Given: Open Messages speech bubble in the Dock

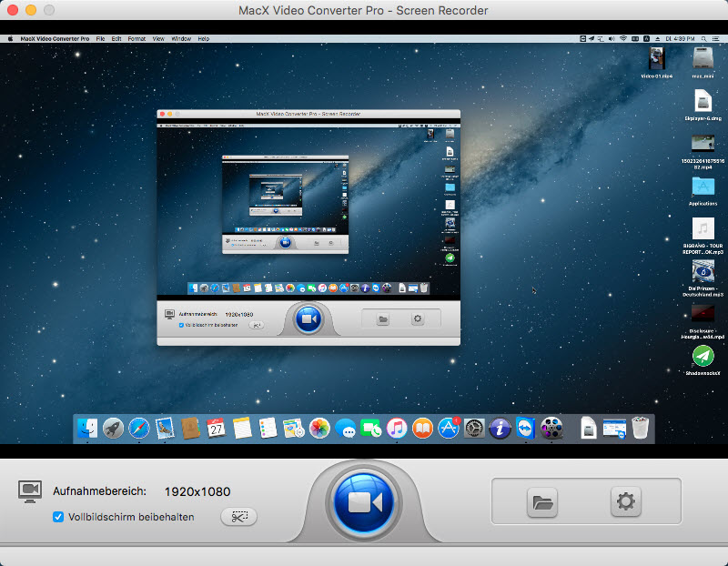Looking at the screenshot, I should click(x=346, y=428).
